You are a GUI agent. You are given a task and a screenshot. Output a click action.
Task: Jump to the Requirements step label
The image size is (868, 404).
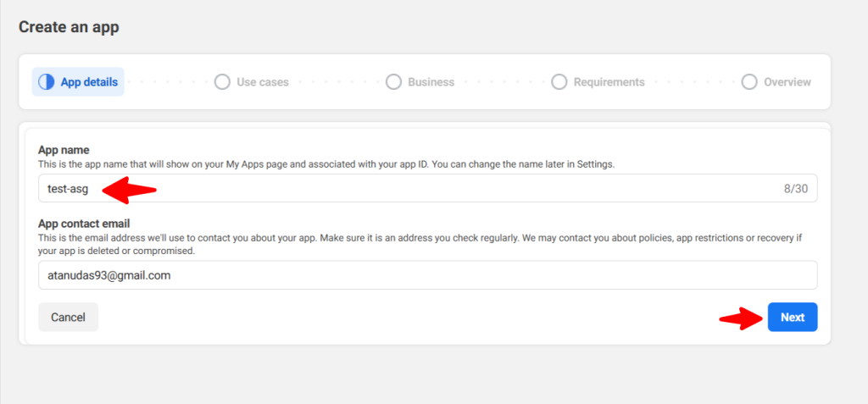tap(609, 82)
